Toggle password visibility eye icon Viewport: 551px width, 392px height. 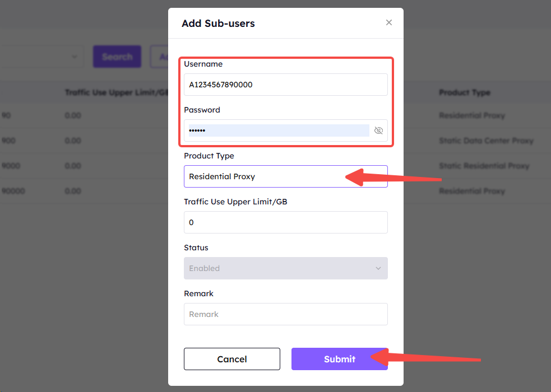pyautogui.click(x=378, y=130)
